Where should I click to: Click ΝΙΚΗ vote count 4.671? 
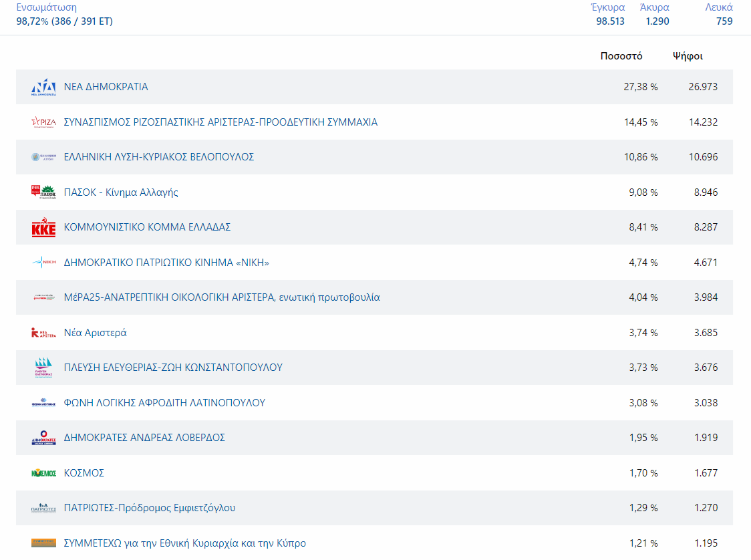(706, 263)
